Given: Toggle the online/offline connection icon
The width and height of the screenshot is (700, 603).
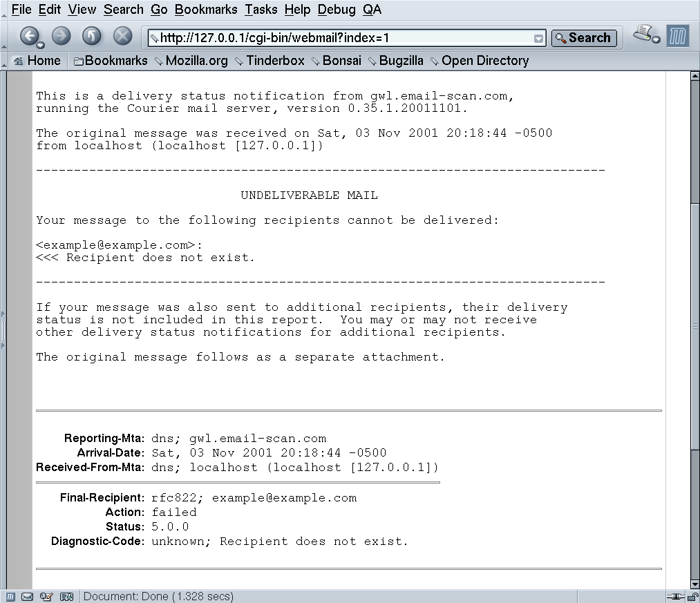Looking at the screenshot, I should point(675,596).
